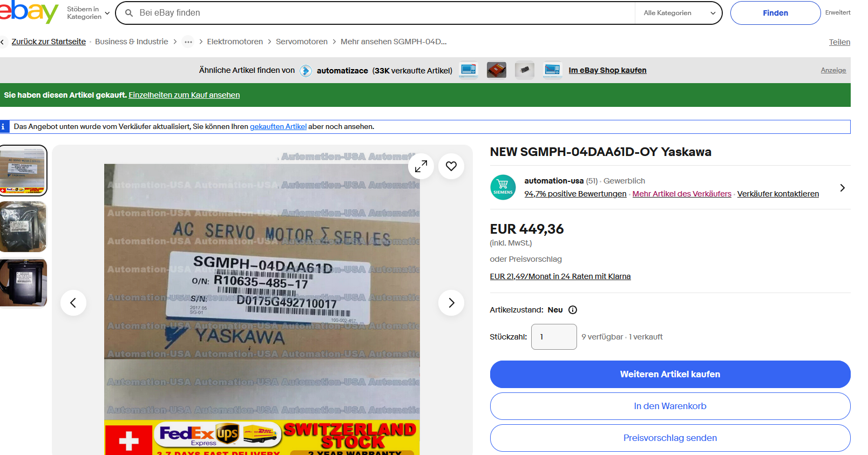
Task: Open second ad product thumbnail red module
Action: tap(497, 70)
